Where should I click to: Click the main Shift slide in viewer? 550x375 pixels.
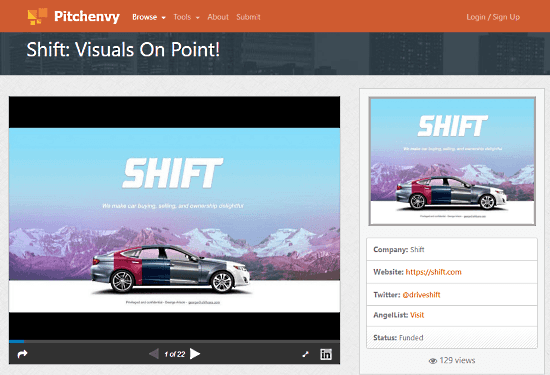[x=174, y=220]
